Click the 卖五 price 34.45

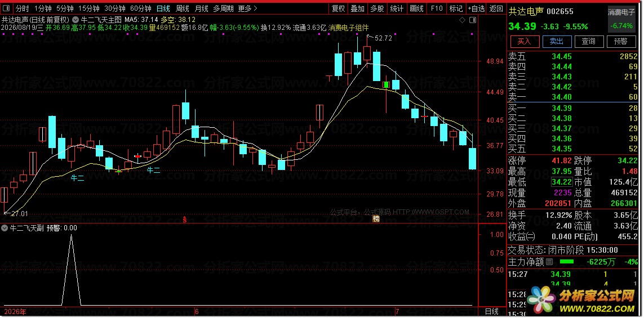[561, 57]
